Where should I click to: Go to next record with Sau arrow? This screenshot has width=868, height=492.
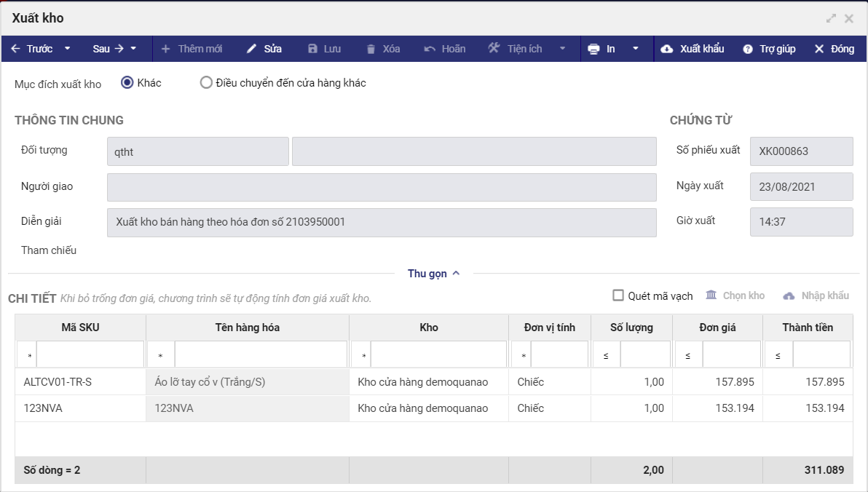tap(119, 49)
